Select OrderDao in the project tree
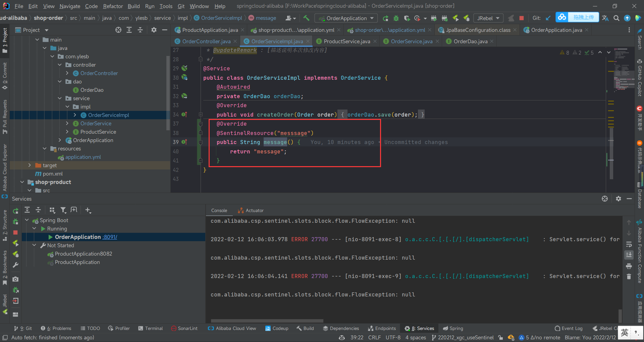 coord(92,90)
